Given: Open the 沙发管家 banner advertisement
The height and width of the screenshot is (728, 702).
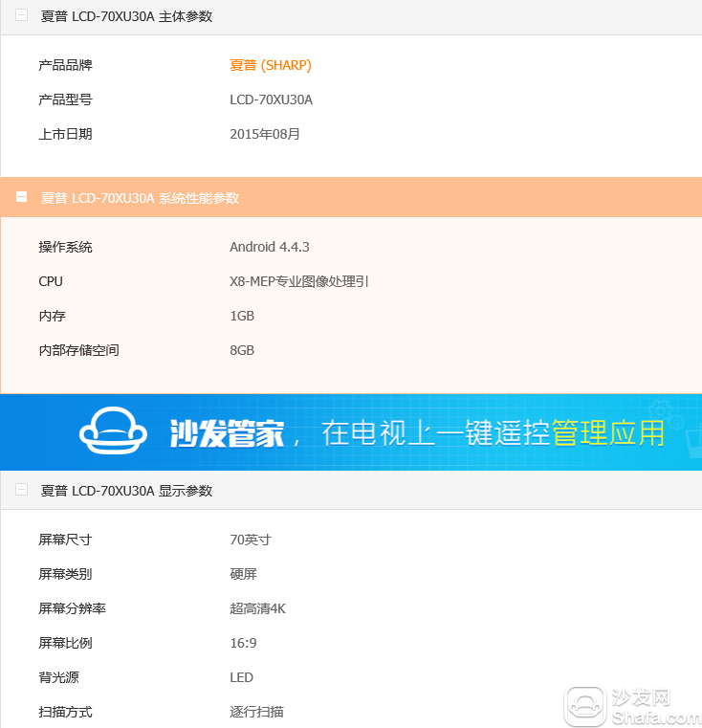Looking at the screenshot, I should 351,432.
